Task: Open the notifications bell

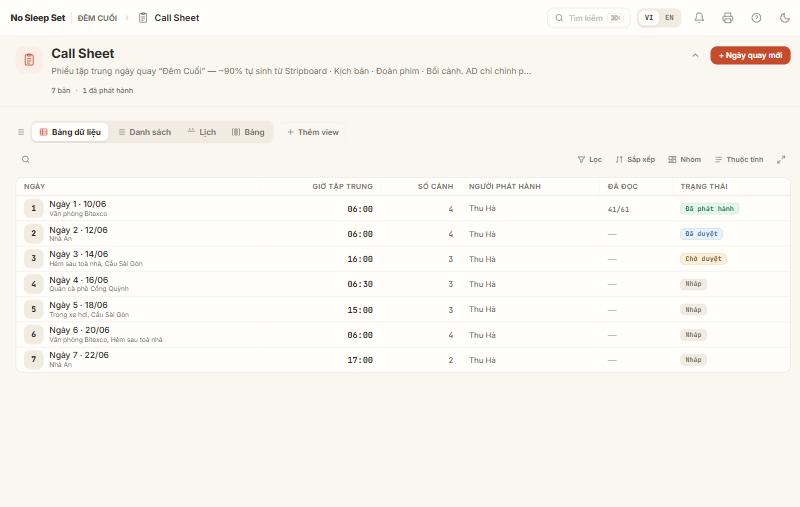Action: (x=699, y=18)
